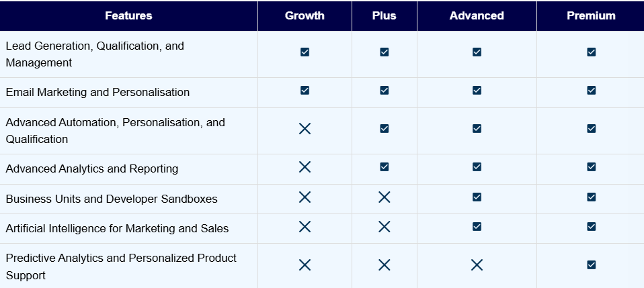Image resolution: width=644 pixels, height=288 pixels.
Task: Click Premium checkbox for Business Units row
Action: coord(591,197)
